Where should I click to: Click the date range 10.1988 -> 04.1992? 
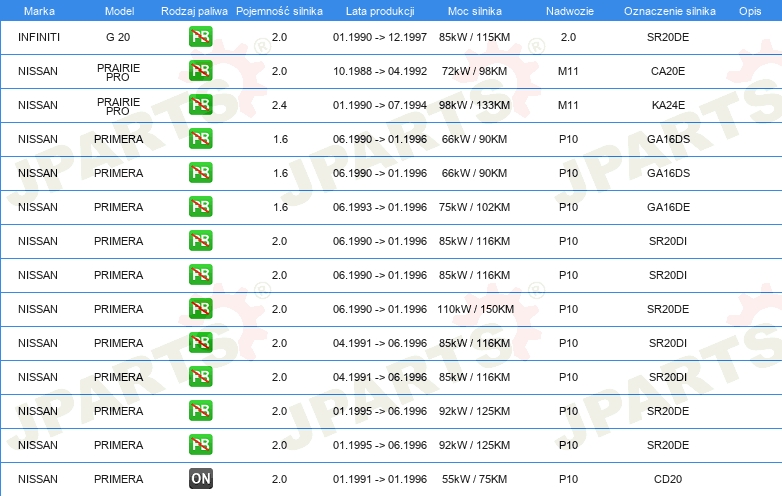[380, 71]
